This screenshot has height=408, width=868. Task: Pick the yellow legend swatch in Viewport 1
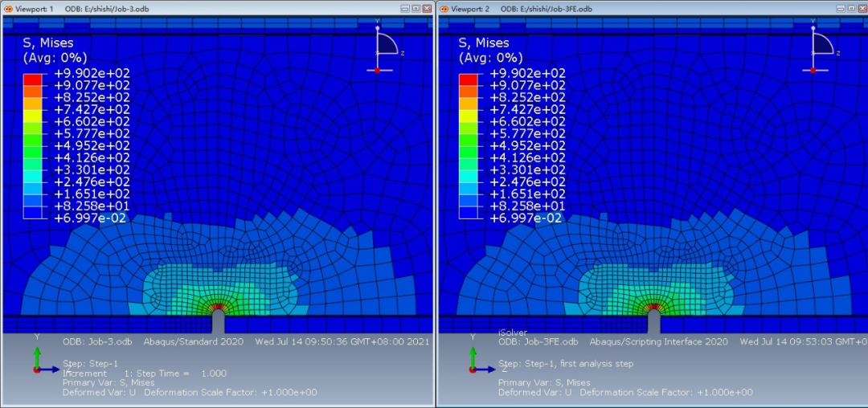pyautogui.click(x=32, y=116)
